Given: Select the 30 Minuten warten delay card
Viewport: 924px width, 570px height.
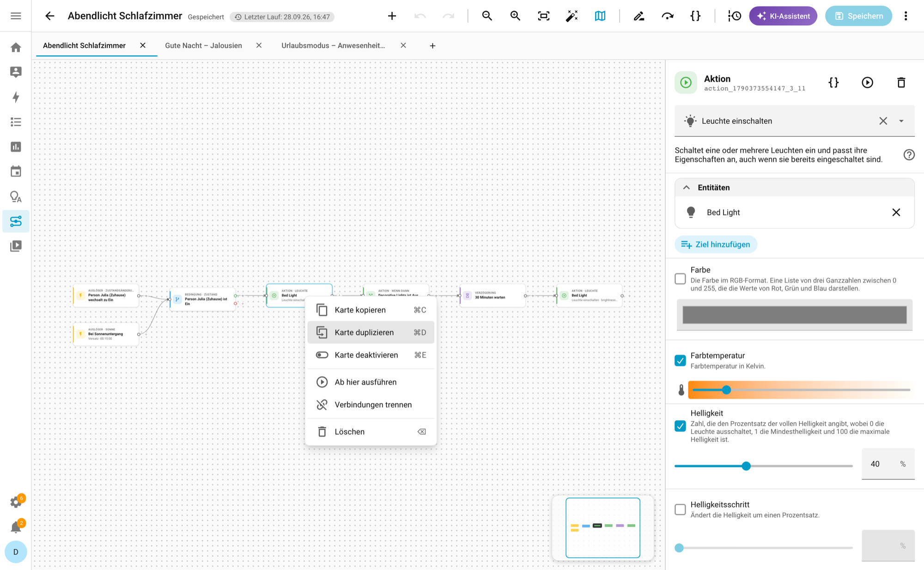Looking at the screenshot, I should (x=492, y=295).
